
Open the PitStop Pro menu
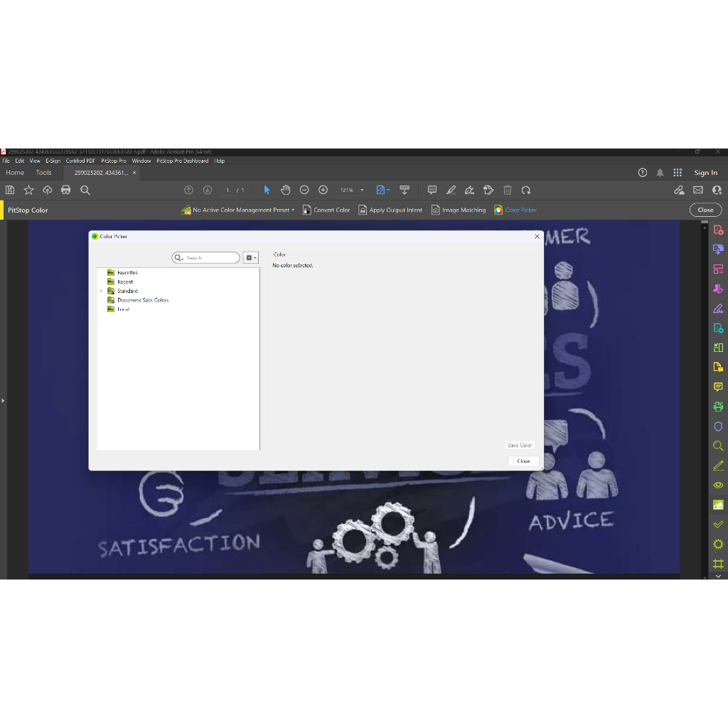[114, 161]
